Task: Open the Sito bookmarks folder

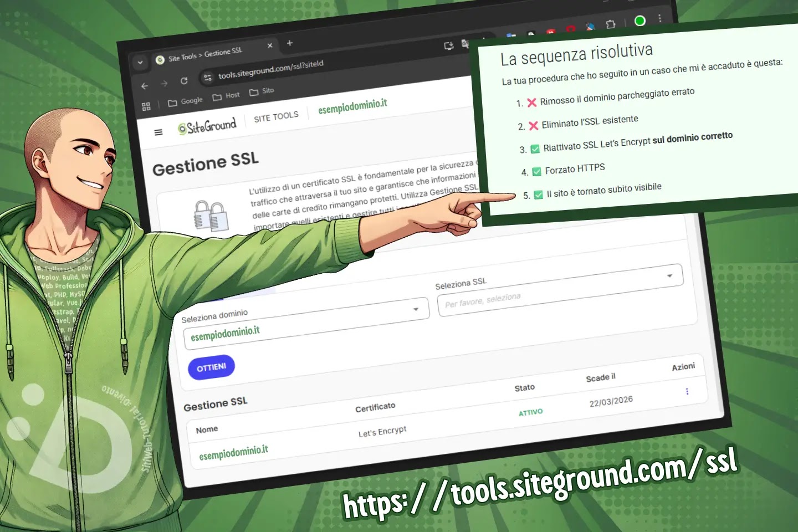Action: pos(262,91)
